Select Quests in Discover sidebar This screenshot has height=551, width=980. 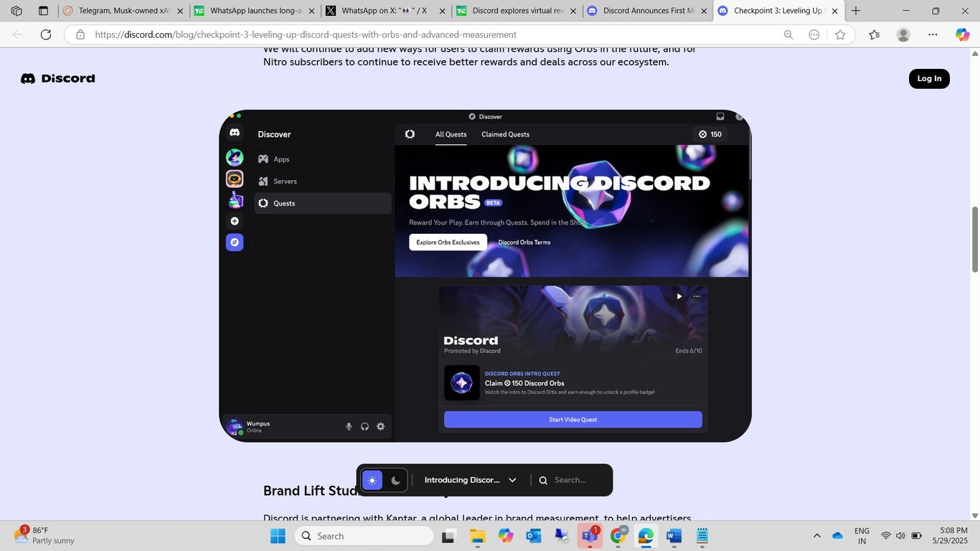322,203
